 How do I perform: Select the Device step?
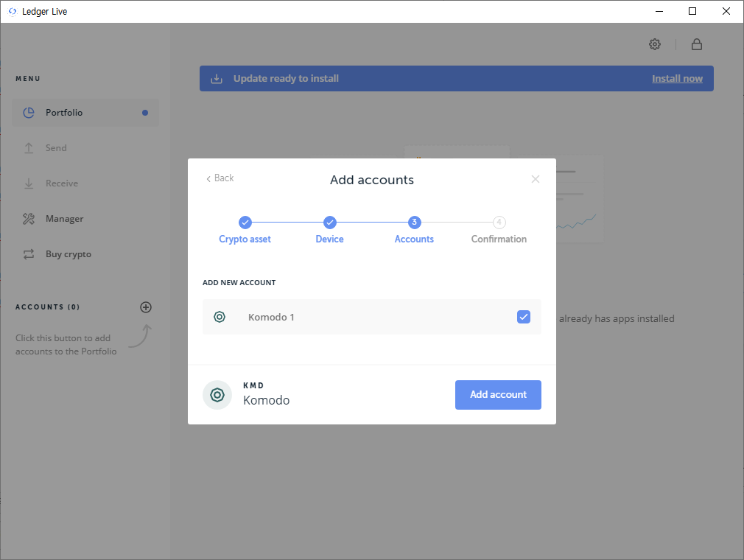pos(330,230)
